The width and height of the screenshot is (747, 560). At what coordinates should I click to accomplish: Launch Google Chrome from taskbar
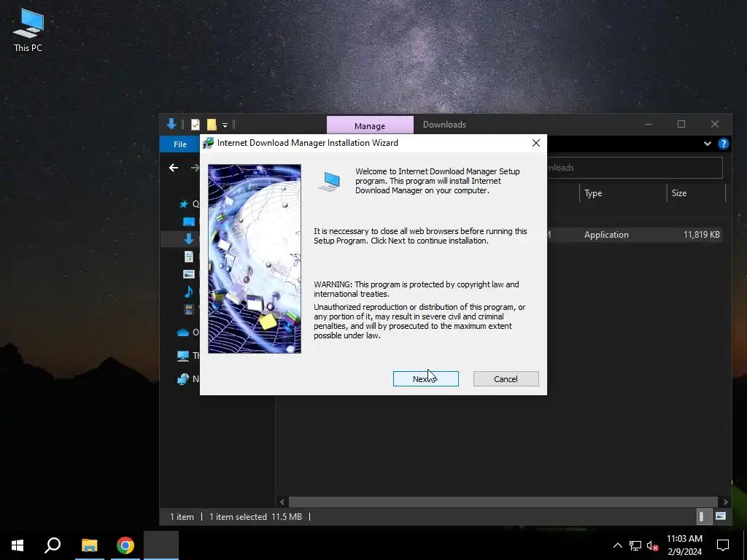(x=125, y=545)
